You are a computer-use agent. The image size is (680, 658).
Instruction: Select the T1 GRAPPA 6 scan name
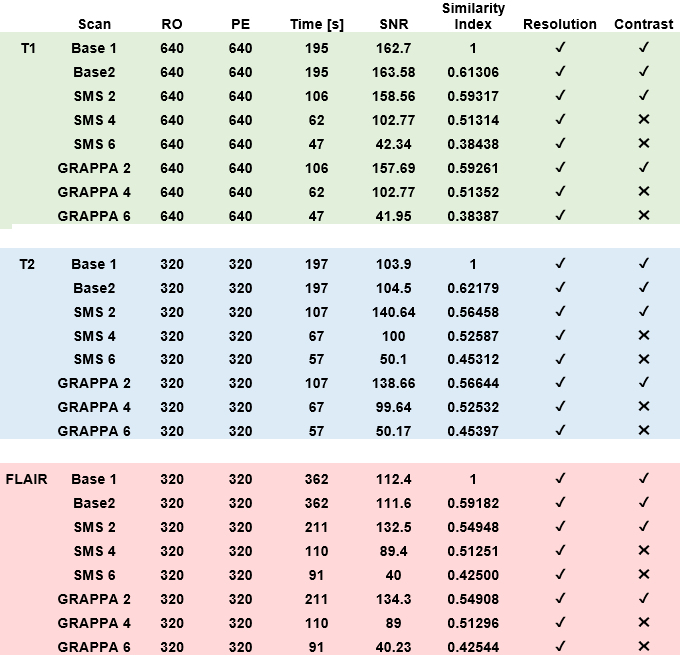click(94, 216)
